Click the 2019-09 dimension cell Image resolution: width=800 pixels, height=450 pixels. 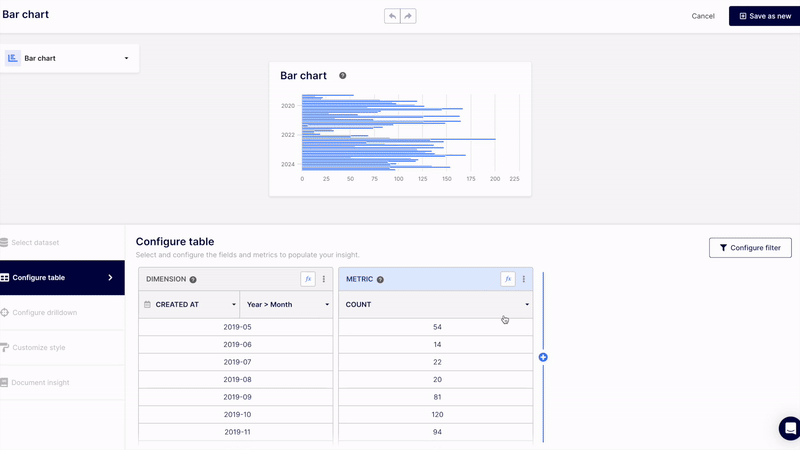(236, 397)
